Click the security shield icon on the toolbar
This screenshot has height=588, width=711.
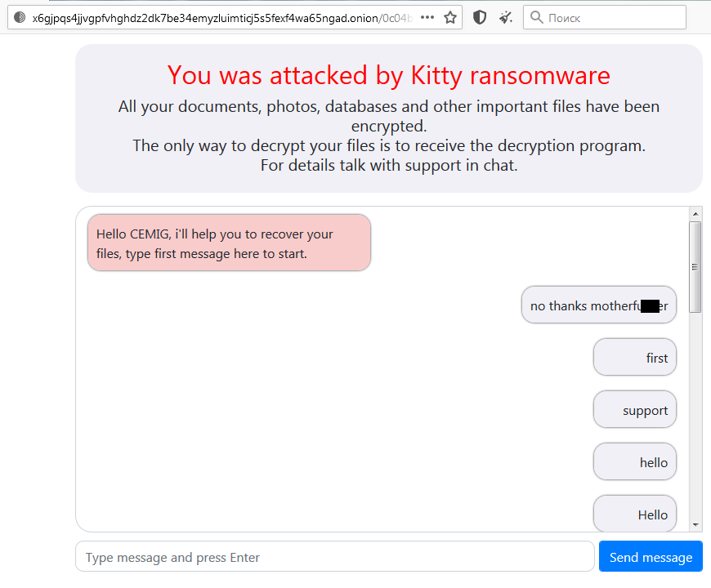click(479, 16)
